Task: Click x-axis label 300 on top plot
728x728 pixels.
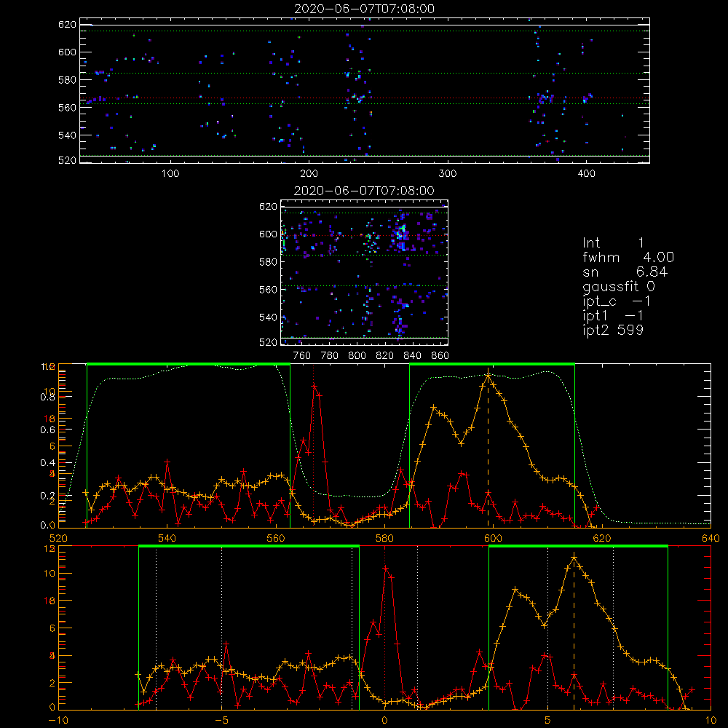Action: coord(448,174)
